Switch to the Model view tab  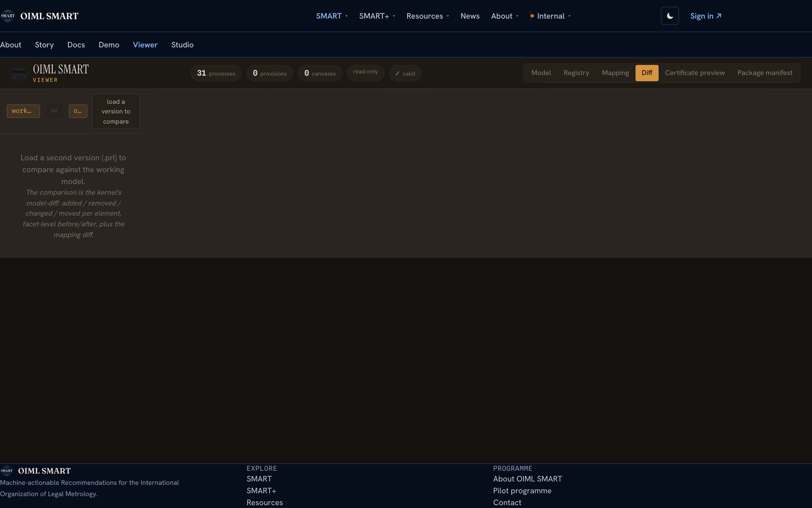tap(541, 73)
